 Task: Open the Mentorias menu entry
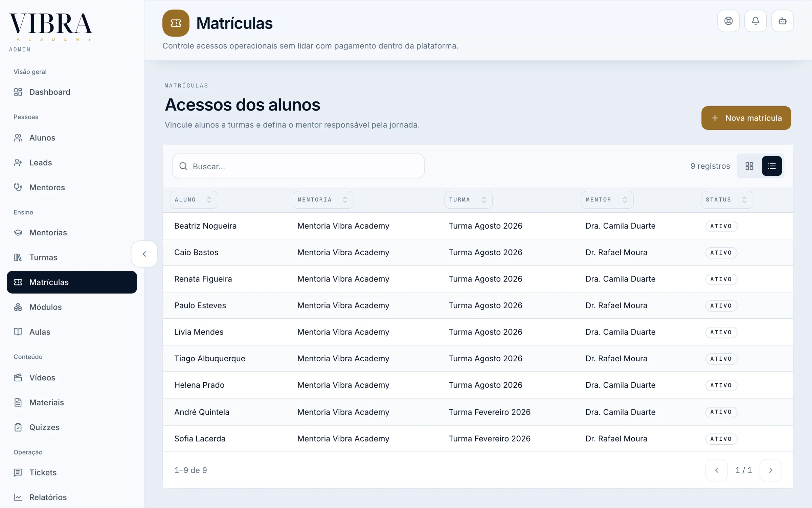[72, 233]
